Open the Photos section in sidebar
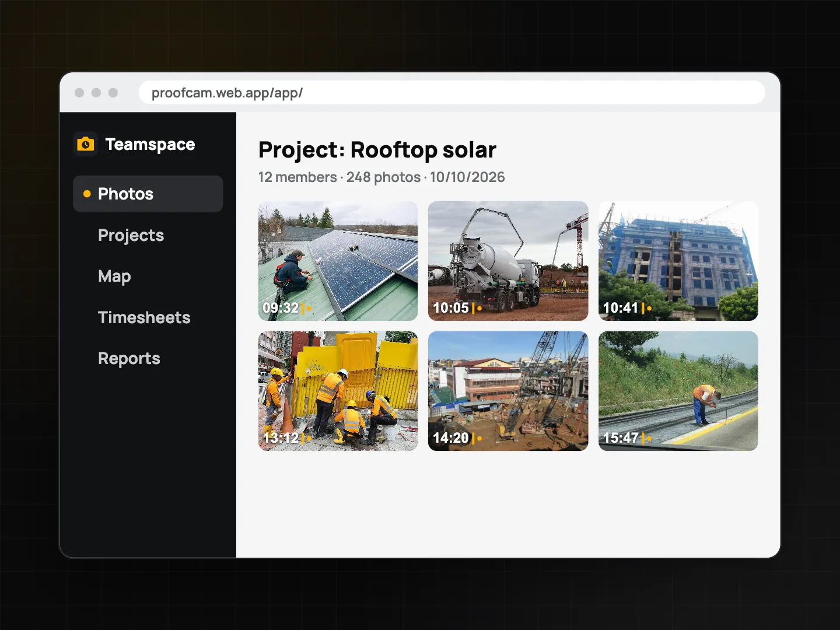The width and height of the screenshot is (840, 630). click(x=148, y=194)
